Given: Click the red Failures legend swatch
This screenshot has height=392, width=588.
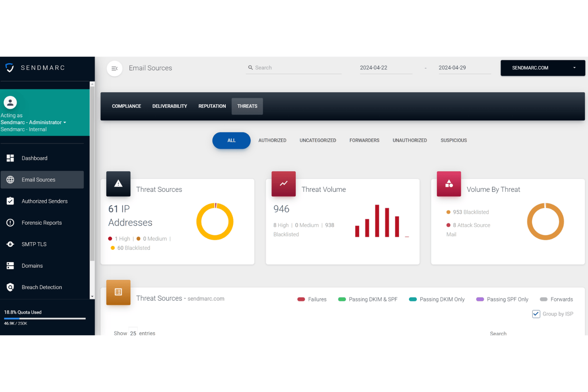Looking at the screenshot, I should tap(301, 299).
